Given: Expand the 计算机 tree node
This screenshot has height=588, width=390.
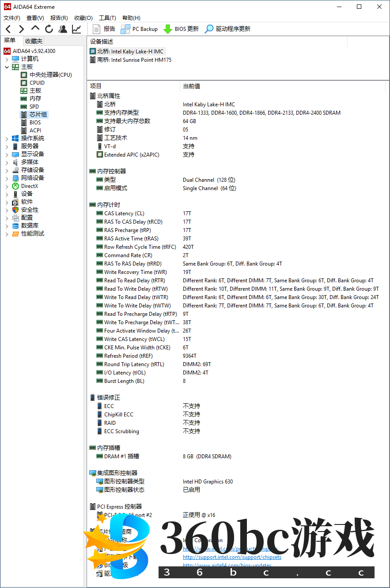Looking at the screenshot, I should (x=7, y=59).
